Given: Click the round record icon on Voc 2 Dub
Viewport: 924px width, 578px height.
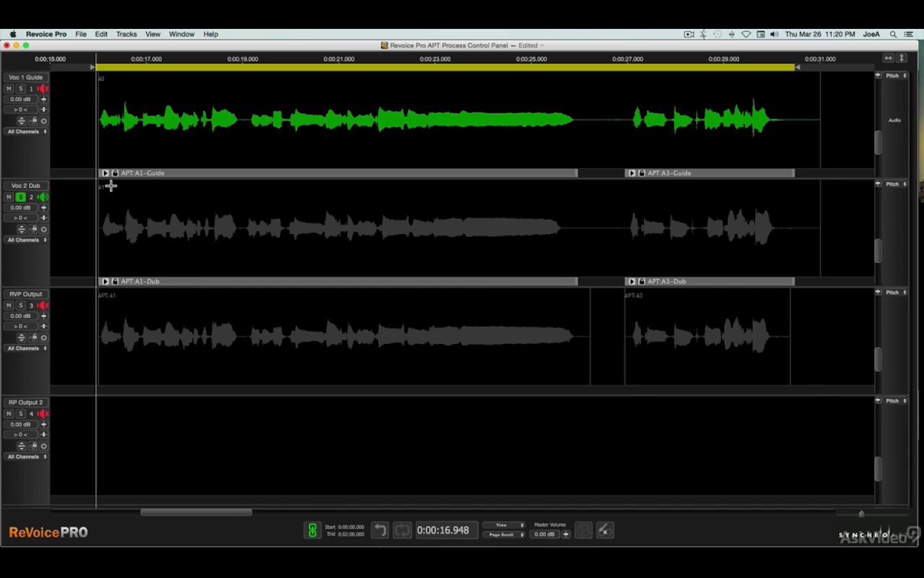Looking at the screenshot, I should tap(43, 229).
